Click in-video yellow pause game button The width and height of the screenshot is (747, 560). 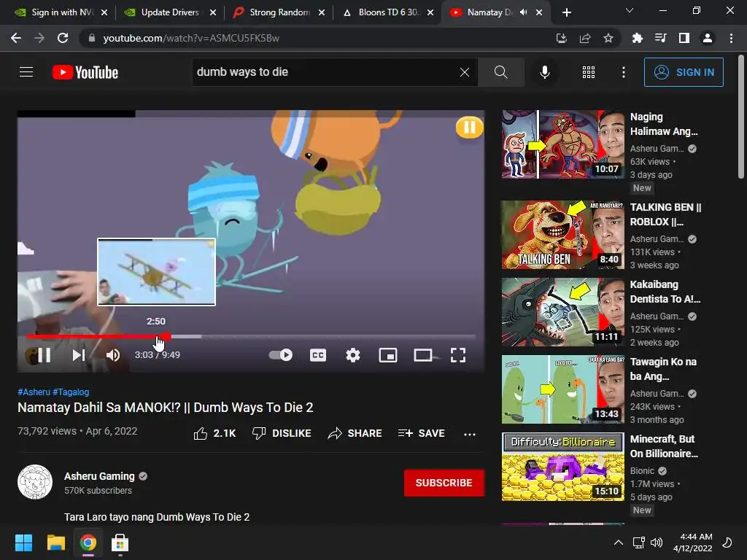[469, 128]
